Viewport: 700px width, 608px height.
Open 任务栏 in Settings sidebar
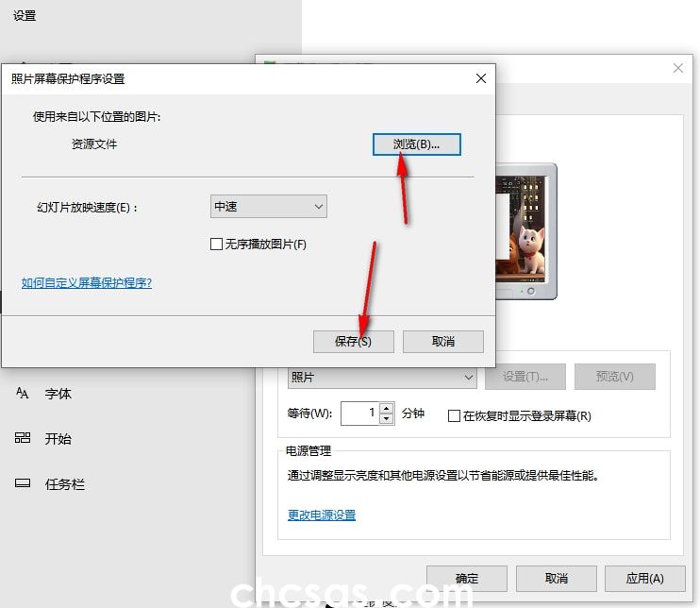[65, 484]
